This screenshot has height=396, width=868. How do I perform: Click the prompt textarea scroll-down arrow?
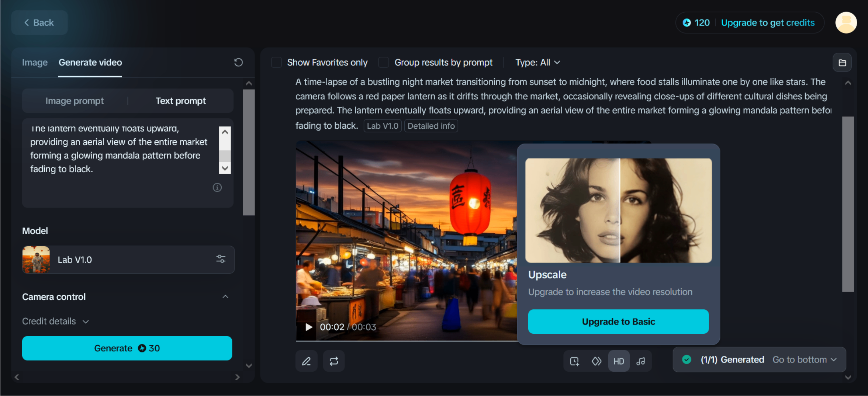(x=225, y=169)
